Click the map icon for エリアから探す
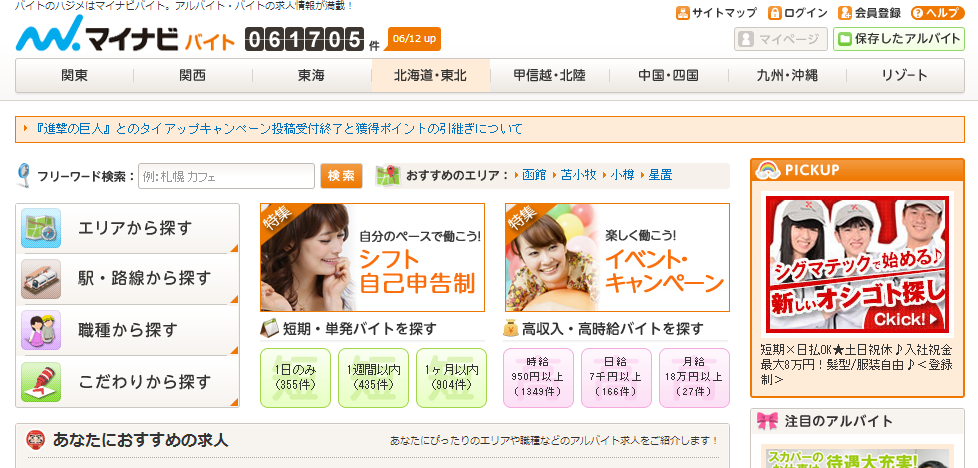 coord(41,228)
